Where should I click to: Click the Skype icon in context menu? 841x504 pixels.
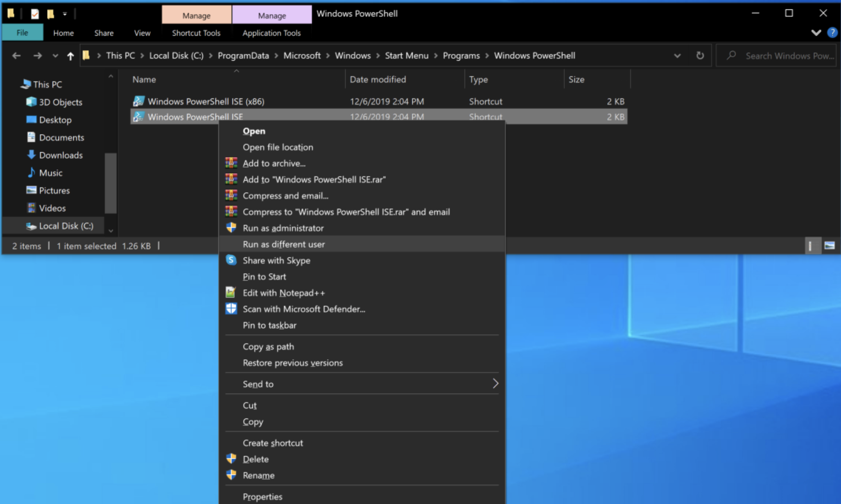pyautogui.click(x=231, y=260)
